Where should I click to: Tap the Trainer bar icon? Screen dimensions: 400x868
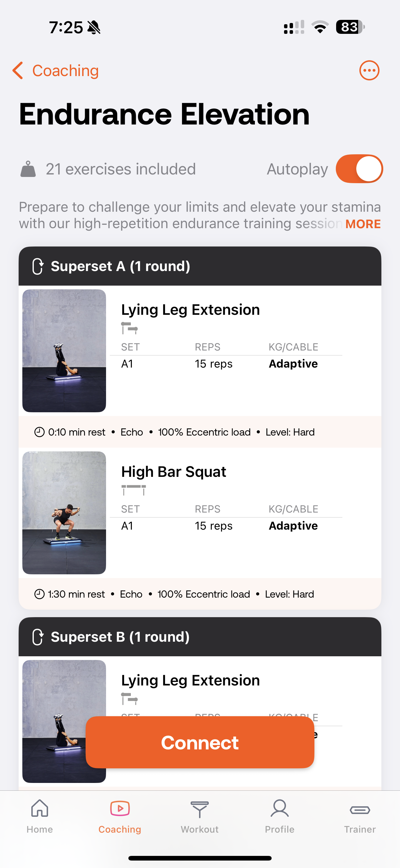coord(360,810)
